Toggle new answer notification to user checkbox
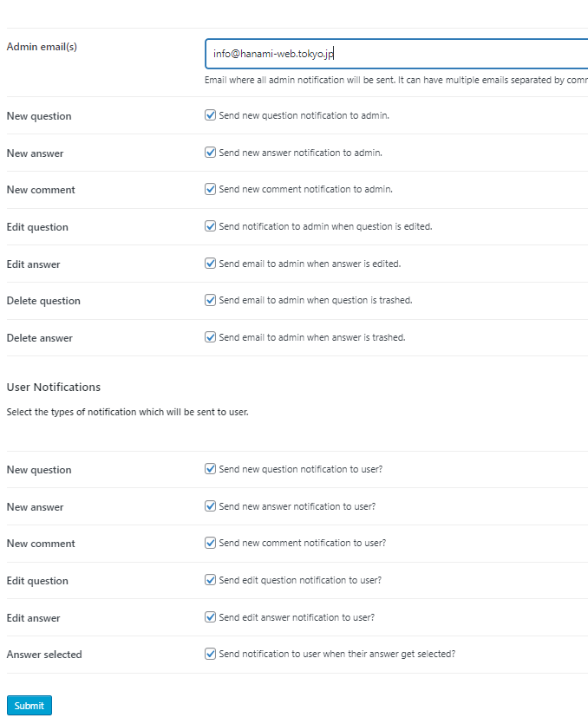 point(211,506)
